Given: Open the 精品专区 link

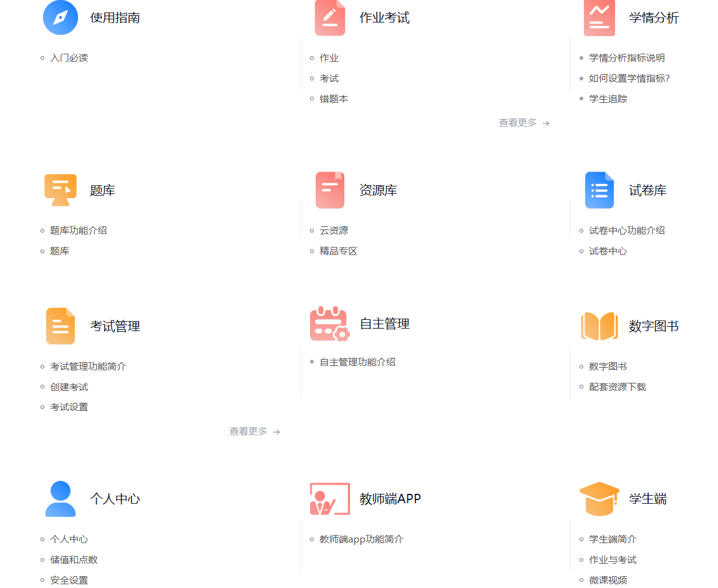Looking at the screenshot, I should coord(338,251).
